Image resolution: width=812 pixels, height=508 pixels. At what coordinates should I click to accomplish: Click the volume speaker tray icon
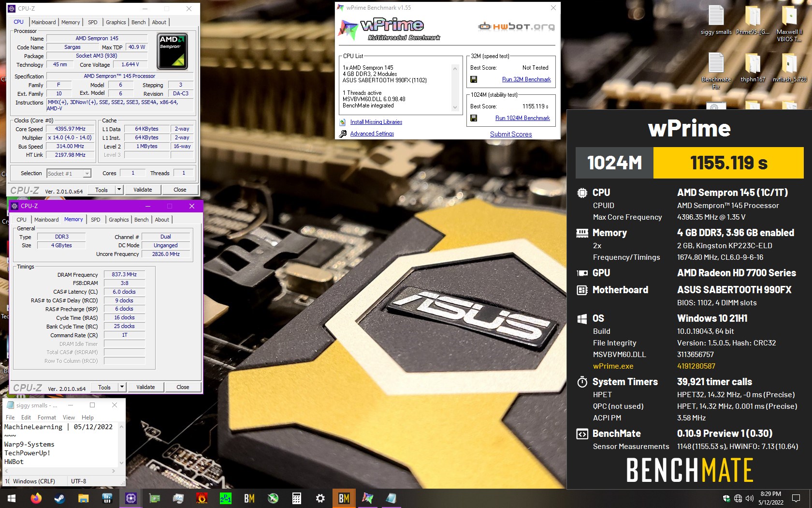tap(750, 498)
